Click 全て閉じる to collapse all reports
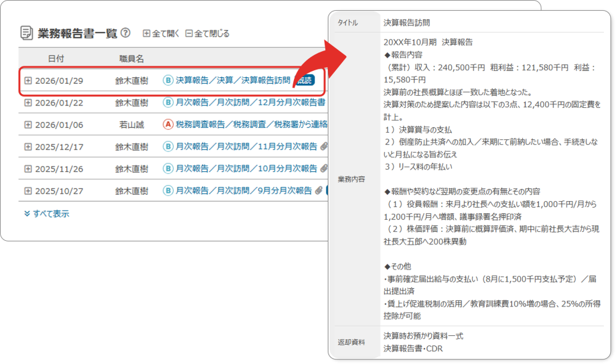This screenshot has width=616, height=364. click(207, 33)
